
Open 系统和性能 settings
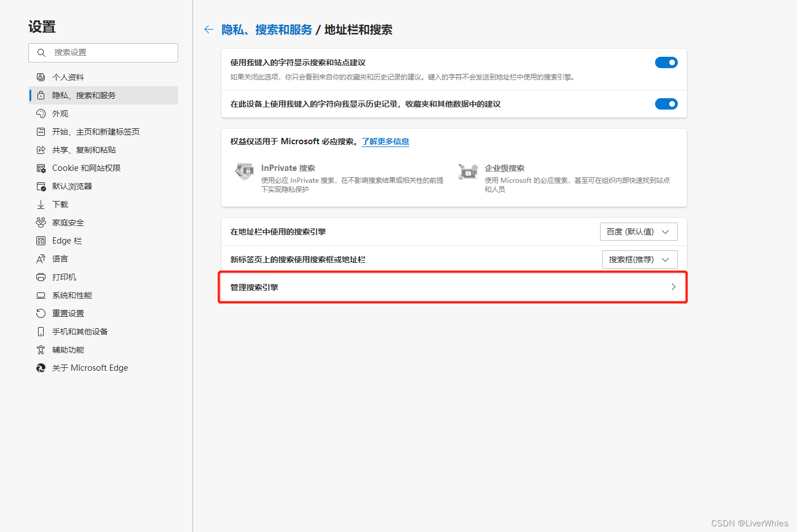tap(103, 295)
